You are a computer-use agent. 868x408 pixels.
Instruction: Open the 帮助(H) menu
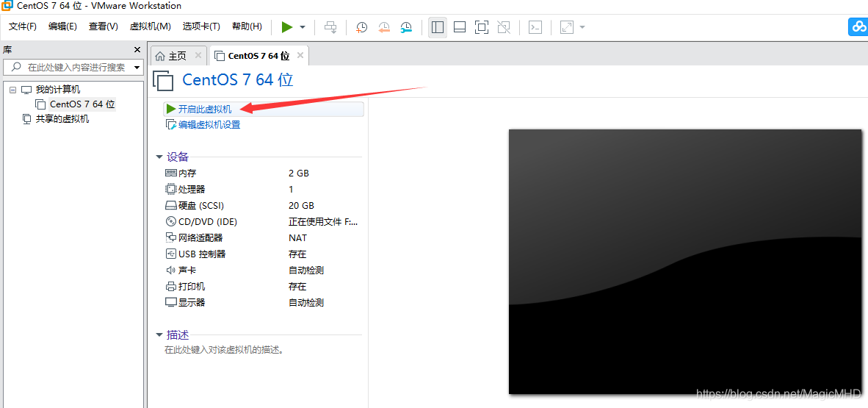point(247,26)
